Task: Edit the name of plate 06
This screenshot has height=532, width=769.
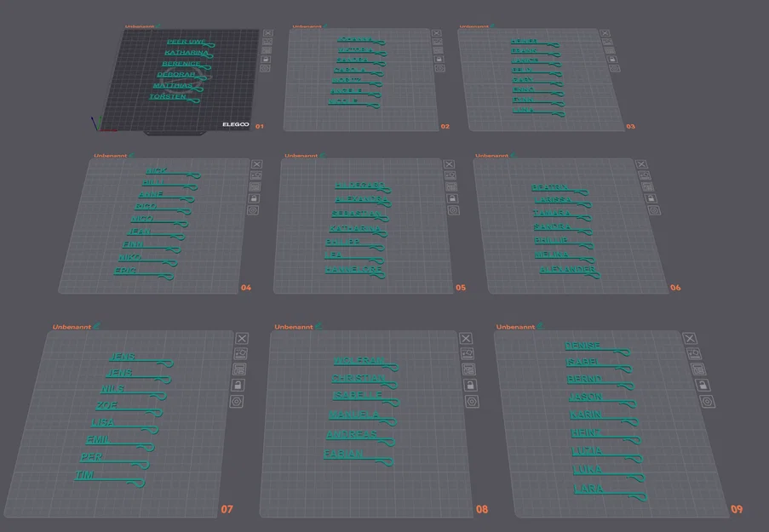Action: pos(513,155)
